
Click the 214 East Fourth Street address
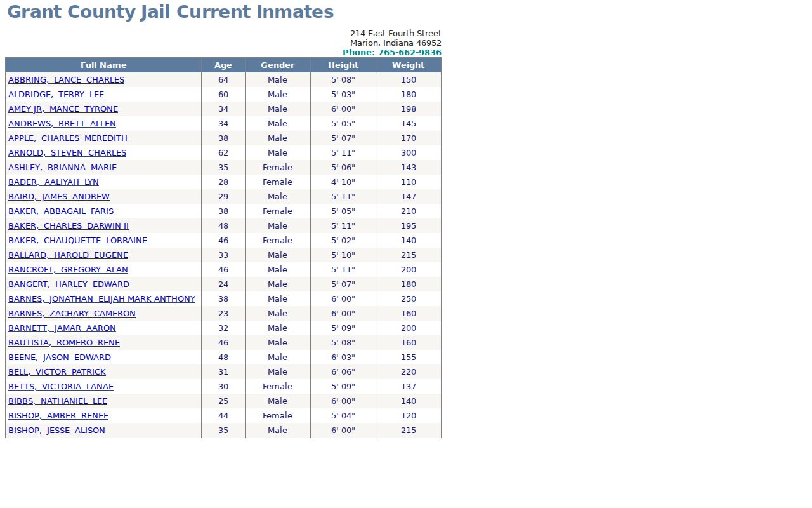pos(396,34)
